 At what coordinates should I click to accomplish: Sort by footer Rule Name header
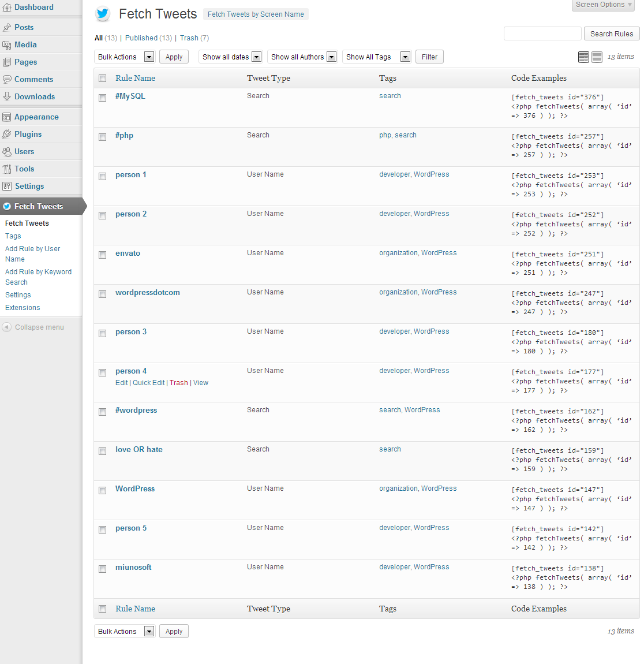coord(136,609)
